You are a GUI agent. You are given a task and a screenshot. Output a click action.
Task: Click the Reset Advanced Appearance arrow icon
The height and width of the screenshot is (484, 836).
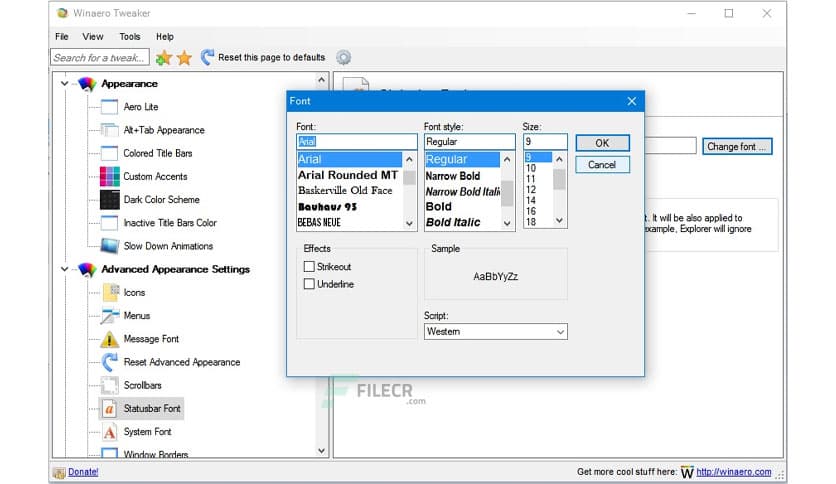pyautogui.click(x=110, y=362)
